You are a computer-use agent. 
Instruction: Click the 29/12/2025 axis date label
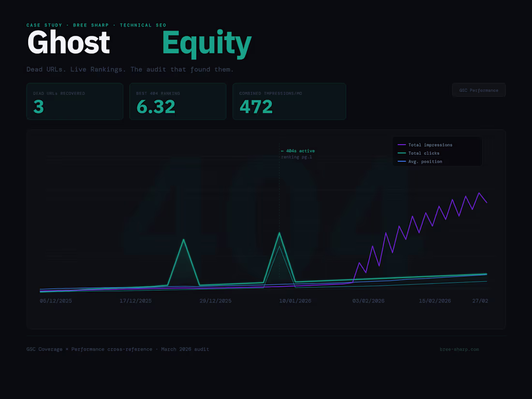[x=215, y=301]
